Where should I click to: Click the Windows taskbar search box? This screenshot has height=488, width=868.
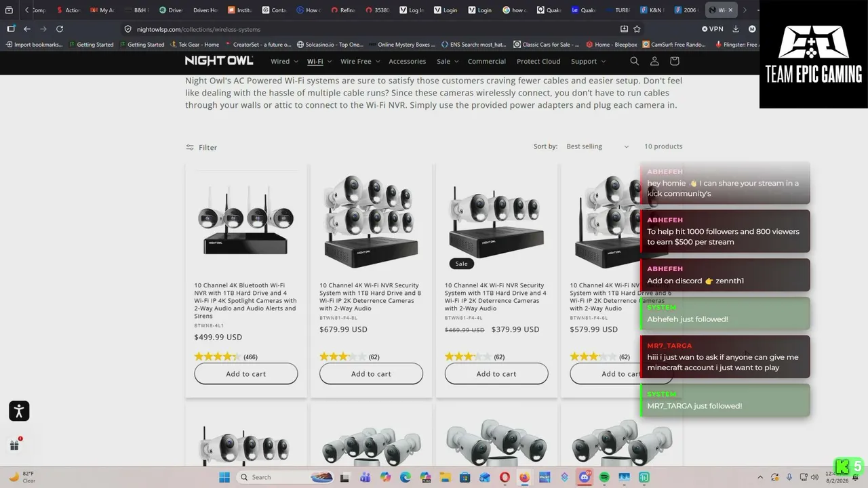(288, 477)
